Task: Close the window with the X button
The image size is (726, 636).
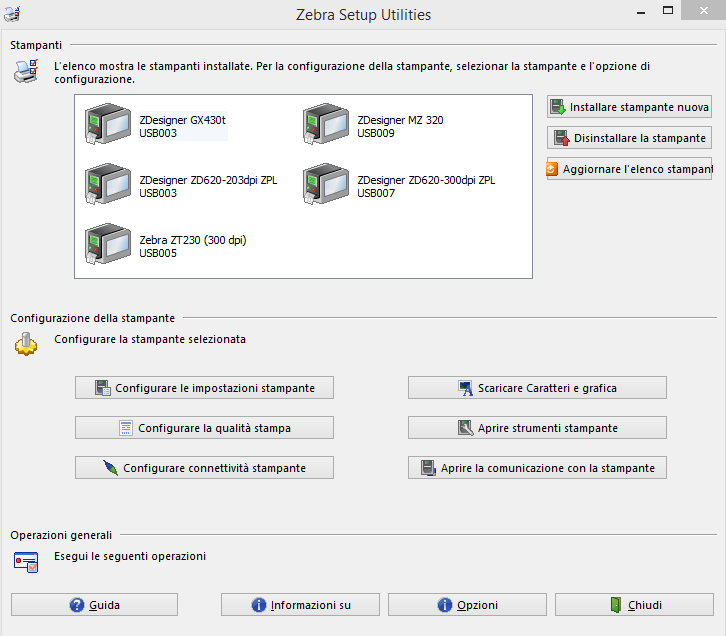Action: (703, 10)
